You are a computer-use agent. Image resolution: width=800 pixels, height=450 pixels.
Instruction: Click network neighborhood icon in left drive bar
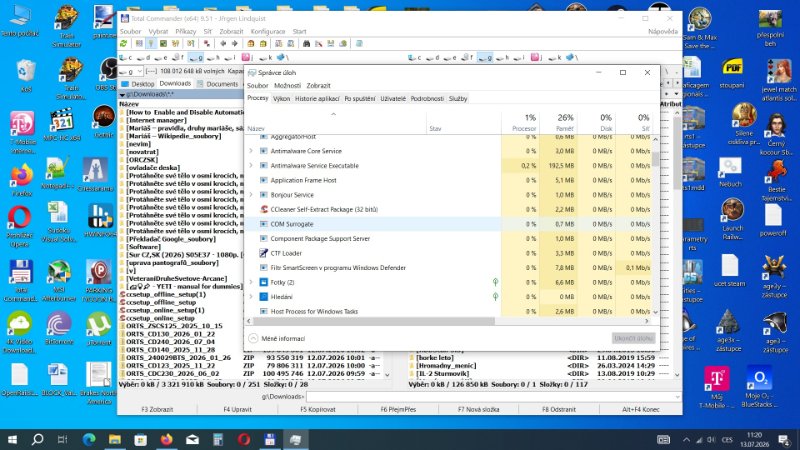click(x=282, y=58)
